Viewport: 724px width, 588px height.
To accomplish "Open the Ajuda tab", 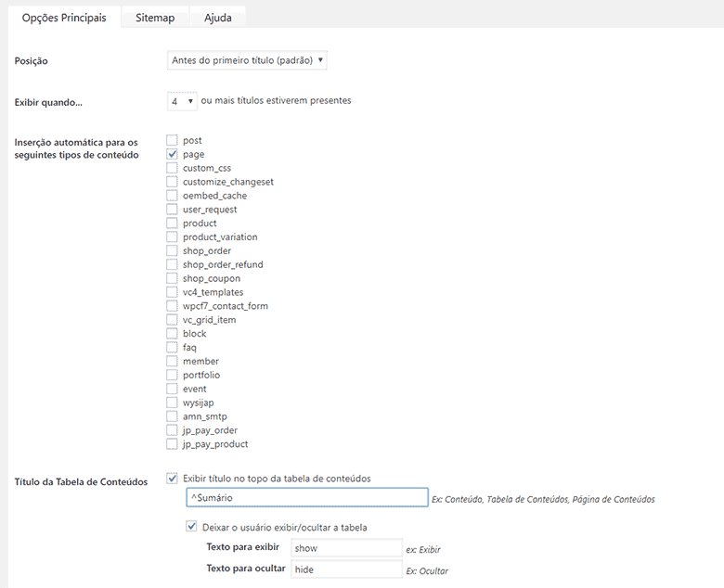I will point(218,18).
